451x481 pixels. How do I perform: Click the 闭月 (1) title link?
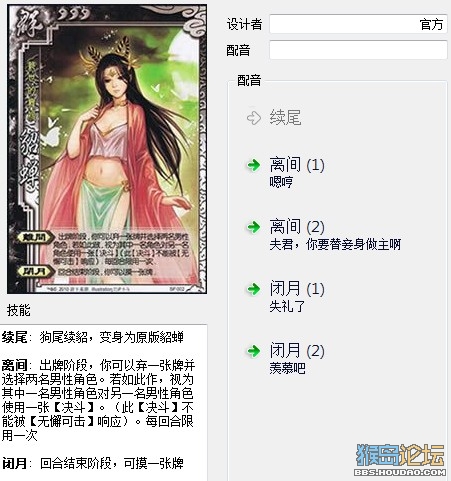[297, 289]
